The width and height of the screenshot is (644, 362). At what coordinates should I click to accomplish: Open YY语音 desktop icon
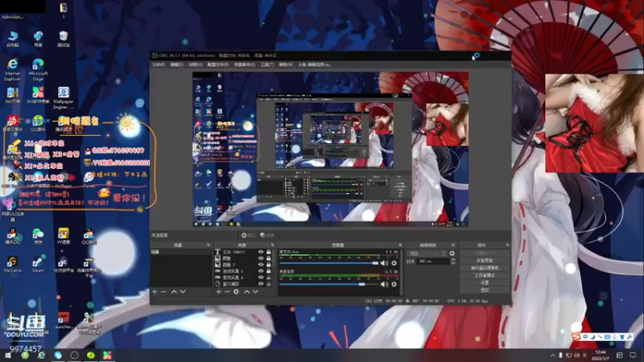pyautogui.click(x=64, y=237)
